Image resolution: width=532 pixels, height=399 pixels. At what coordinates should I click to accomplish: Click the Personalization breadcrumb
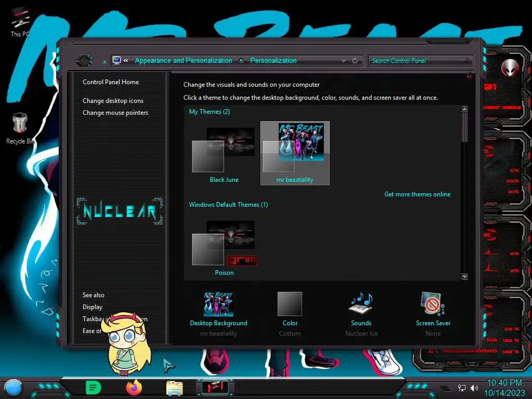pos(273,60)
